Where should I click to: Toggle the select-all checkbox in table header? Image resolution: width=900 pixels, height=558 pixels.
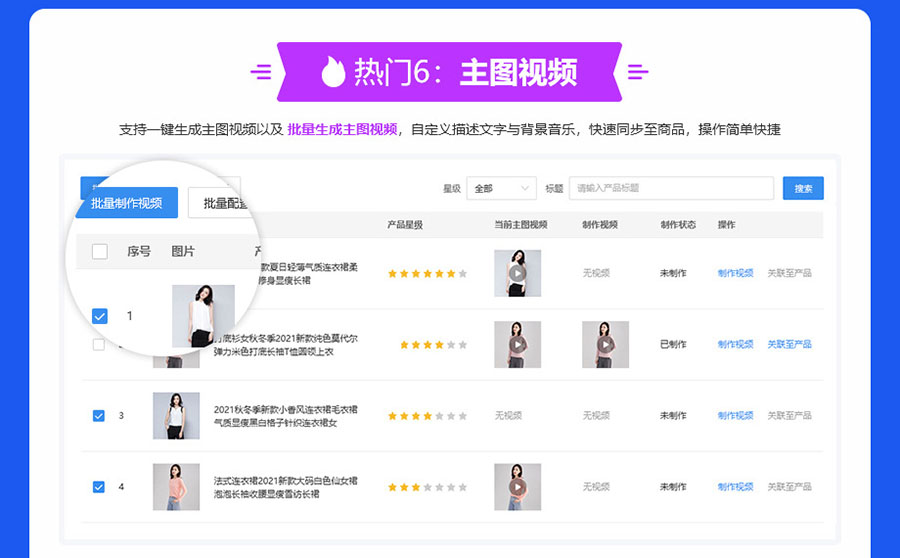[x=100, y=251]
